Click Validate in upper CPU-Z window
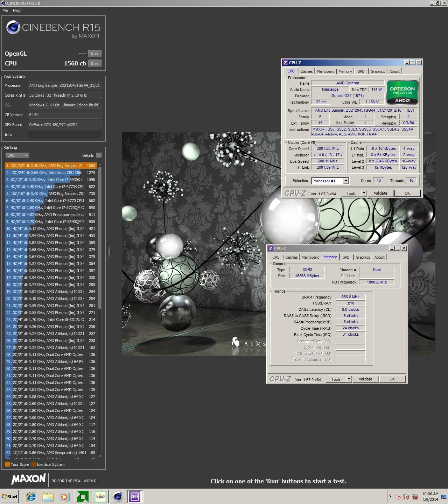448x504 pixels. [380, 193]
